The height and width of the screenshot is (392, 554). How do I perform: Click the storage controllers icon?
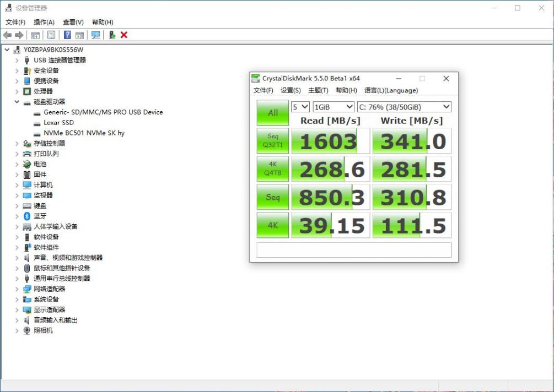[27, 143]
